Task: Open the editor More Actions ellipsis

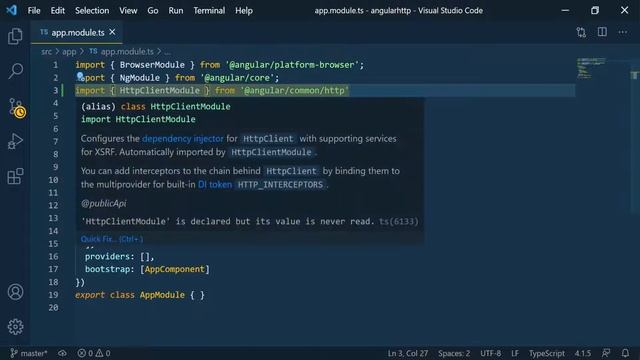Action: pos(622,32)
